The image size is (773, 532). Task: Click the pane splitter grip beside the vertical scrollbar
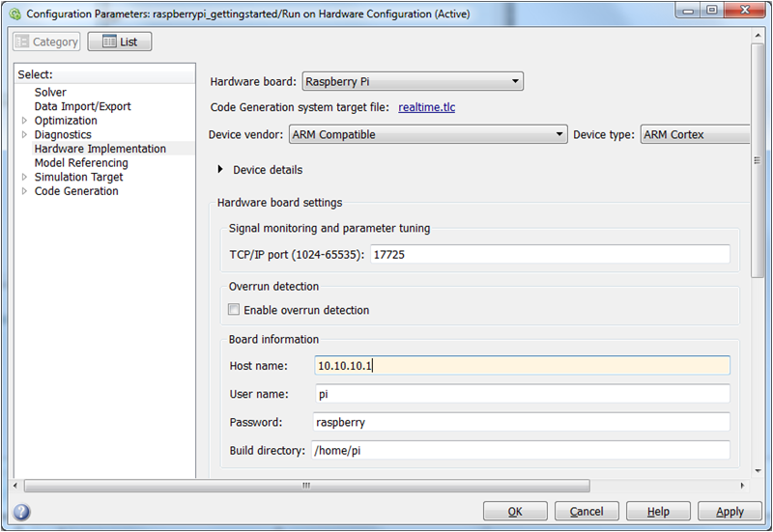pos(758,160)
